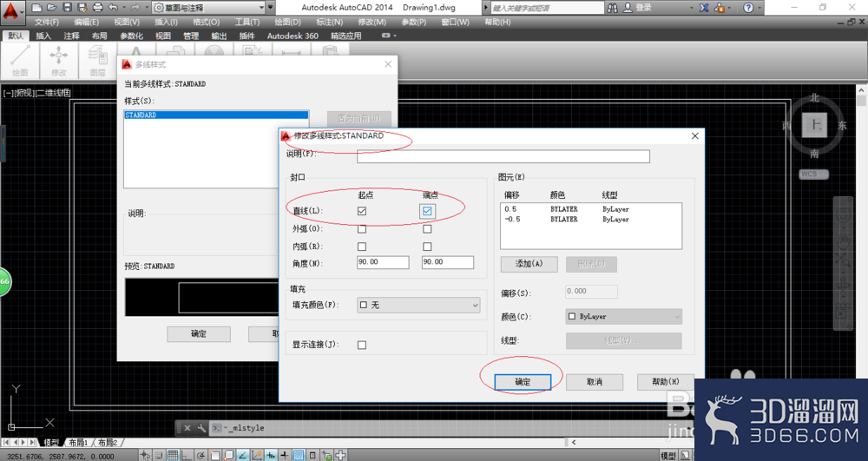Click the 帮助(H) button

666,382
